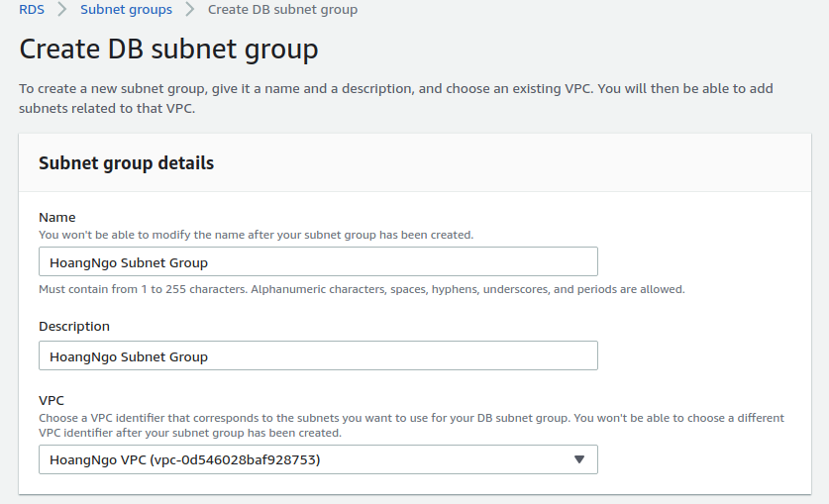Click the Subnet group details panel header

[126, 163]
